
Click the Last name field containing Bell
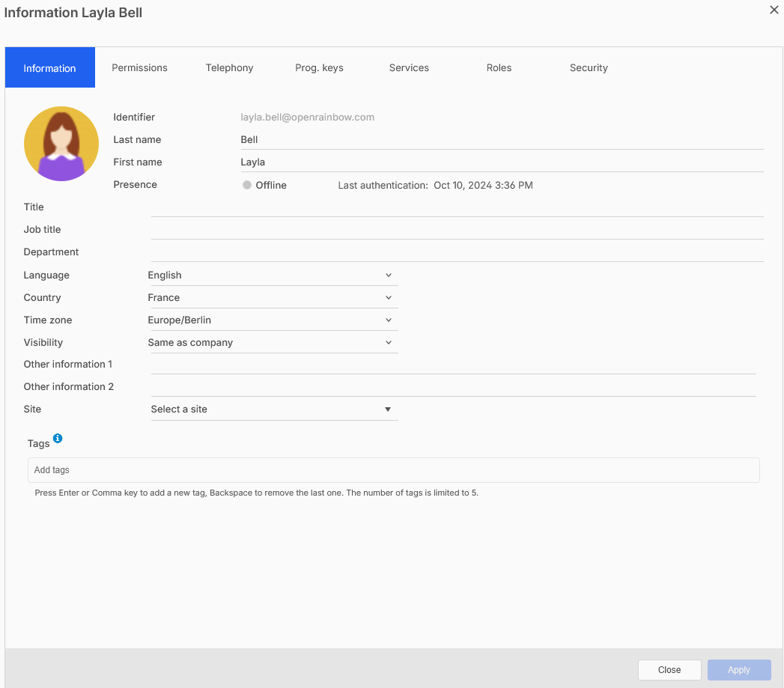500,140
